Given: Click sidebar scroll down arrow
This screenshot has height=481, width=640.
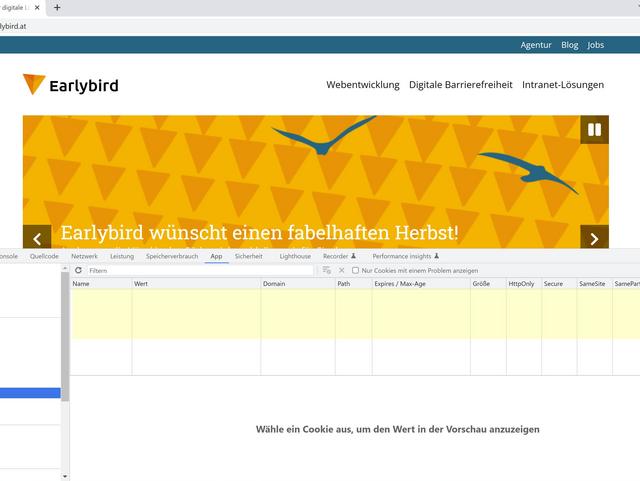Looking at the screenshot, I should click(x=65, y=476).
